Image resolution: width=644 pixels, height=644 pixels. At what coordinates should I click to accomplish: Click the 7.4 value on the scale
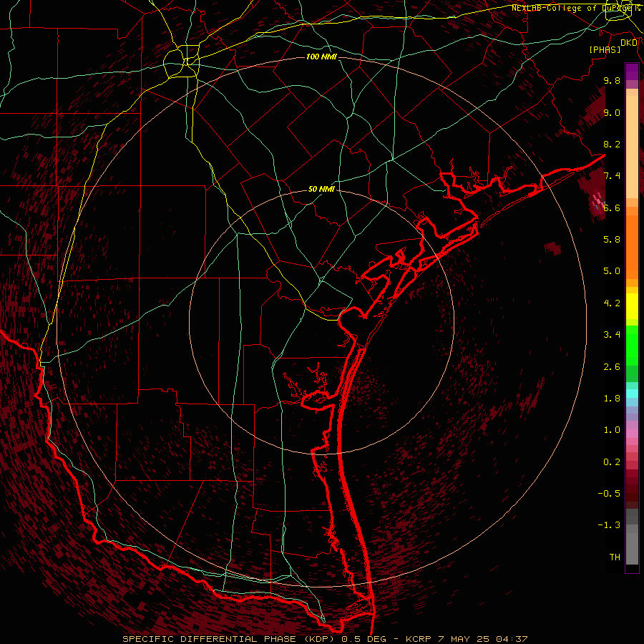click(x=612, y=176)
